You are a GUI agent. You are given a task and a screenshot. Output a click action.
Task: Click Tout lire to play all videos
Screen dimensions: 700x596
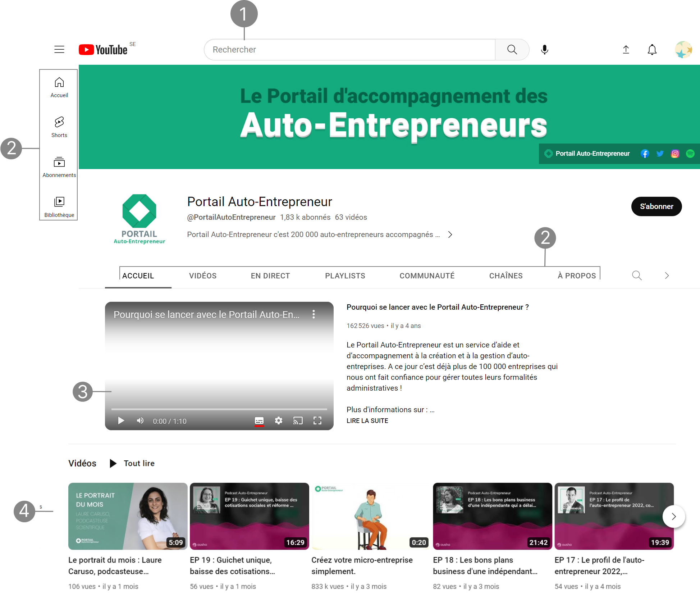(132, 463)
